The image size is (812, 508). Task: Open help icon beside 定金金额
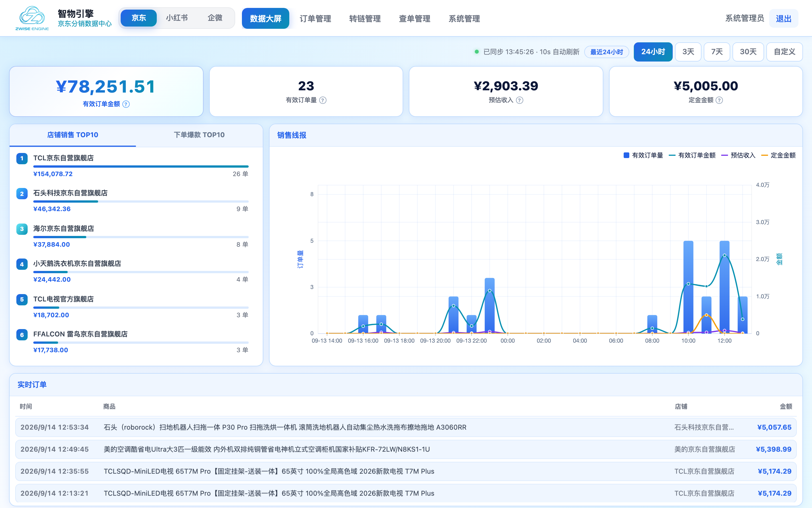719,100
